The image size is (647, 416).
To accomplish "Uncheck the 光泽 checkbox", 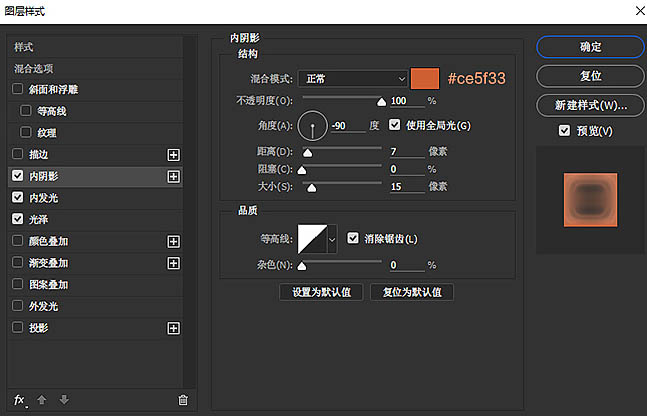I will [x=17, y=218].
